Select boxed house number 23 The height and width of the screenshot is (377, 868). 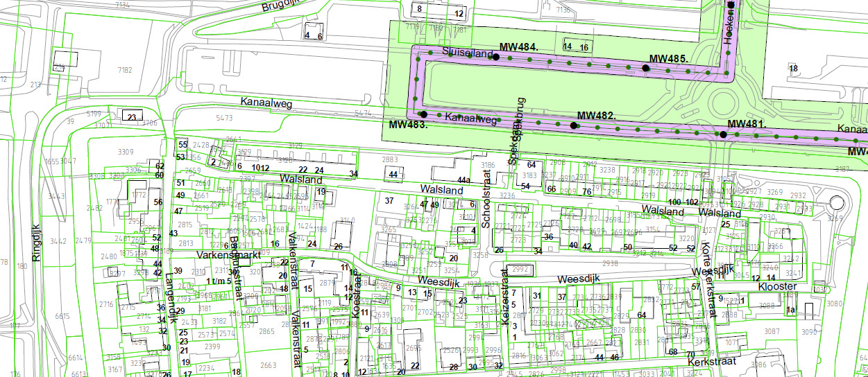tap(130, 117)
